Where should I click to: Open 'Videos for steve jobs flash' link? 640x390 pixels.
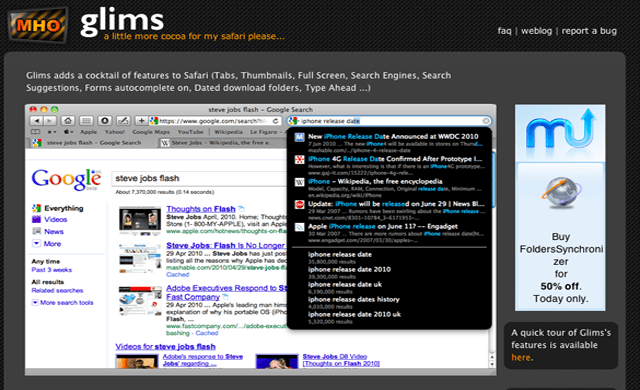point(165,346)
